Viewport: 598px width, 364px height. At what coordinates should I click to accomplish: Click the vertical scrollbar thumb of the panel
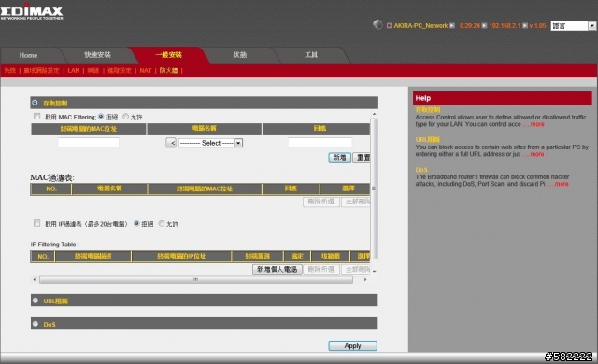374,189
